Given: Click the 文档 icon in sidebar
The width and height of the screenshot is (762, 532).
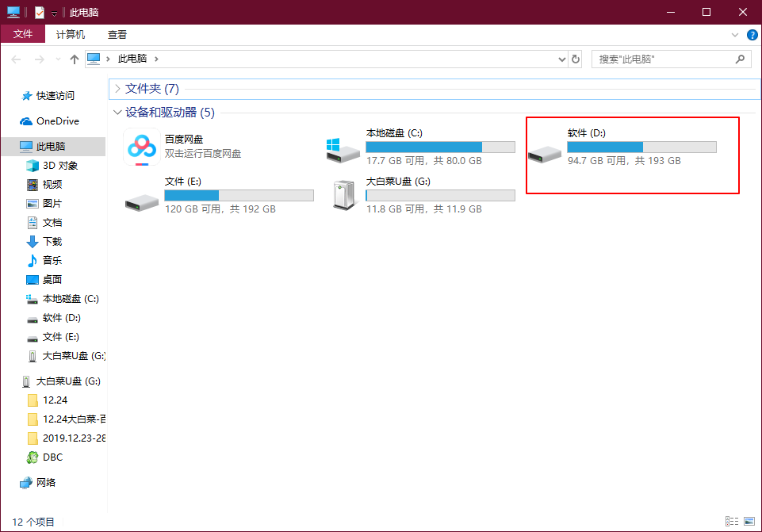Looking at the screenshot, I should click(32, 223).
